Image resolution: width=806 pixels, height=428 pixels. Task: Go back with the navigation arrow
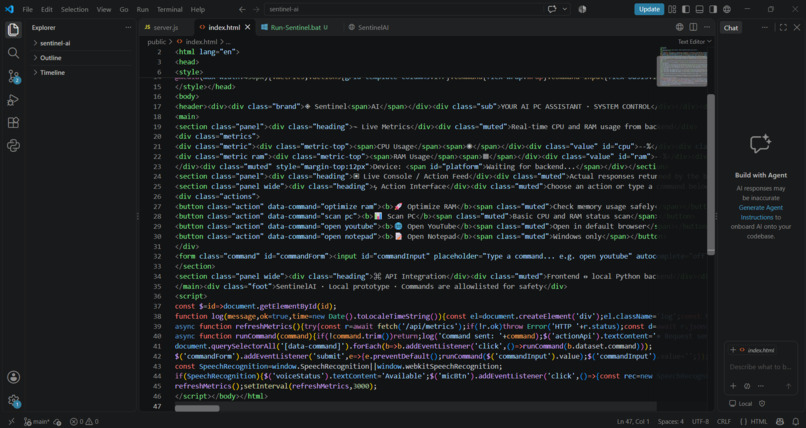tap(242, 9)
